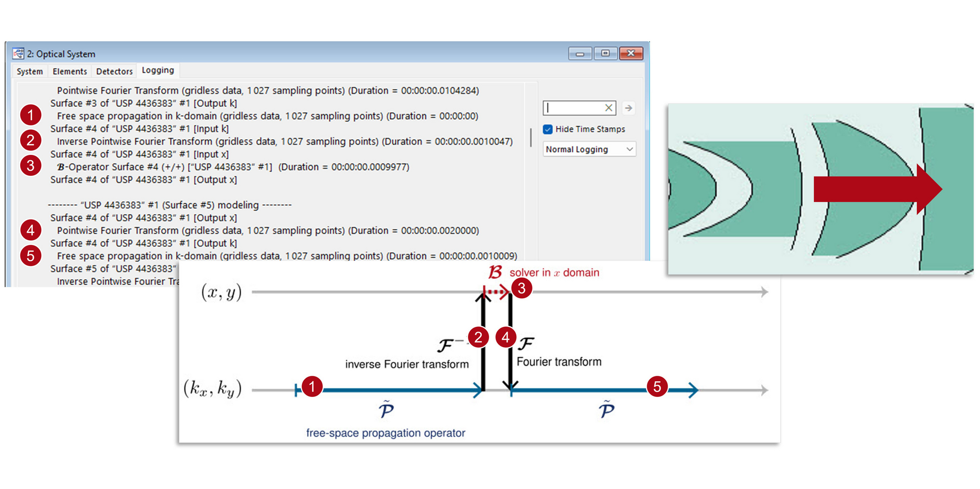Select the Detectors tab

[x=114, y=71]
